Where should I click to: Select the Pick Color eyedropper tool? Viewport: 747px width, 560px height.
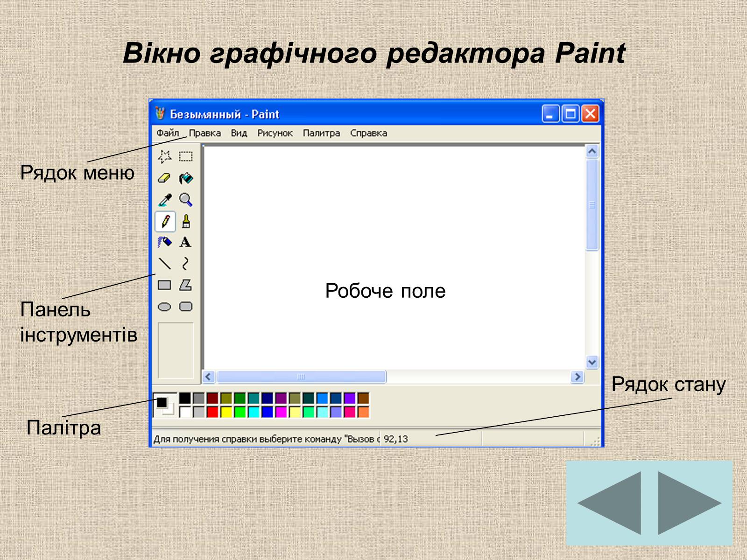164,200
